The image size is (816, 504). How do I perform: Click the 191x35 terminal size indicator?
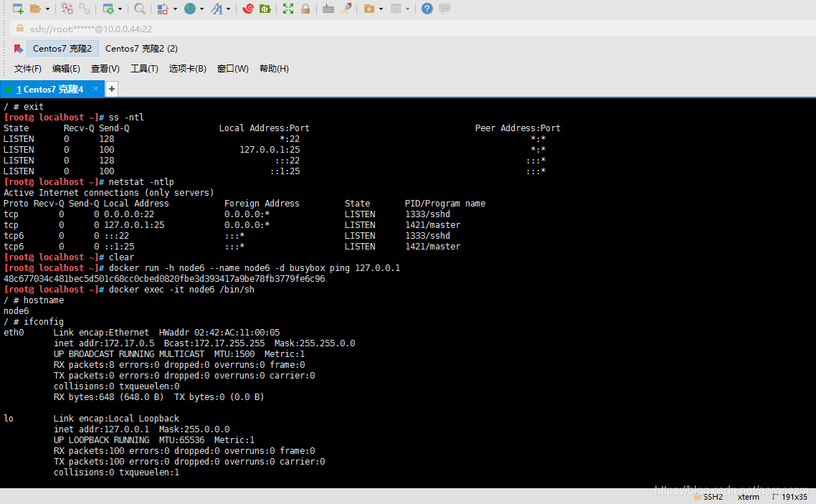(794, 497)
